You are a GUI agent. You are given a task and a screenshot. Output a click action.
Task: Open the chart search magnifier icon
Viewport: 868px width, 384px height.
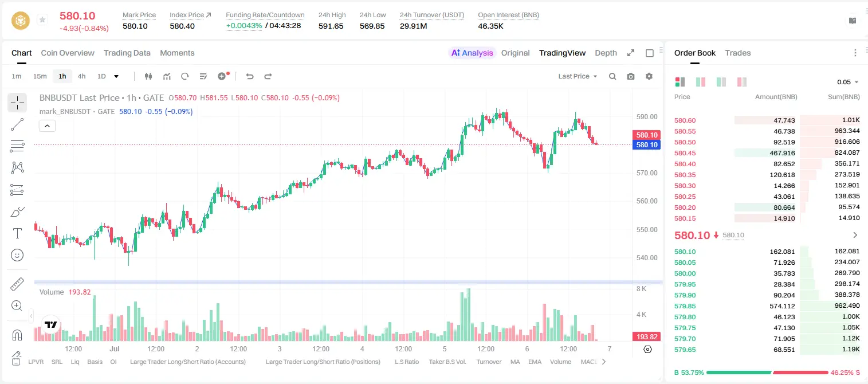[612, 76]
